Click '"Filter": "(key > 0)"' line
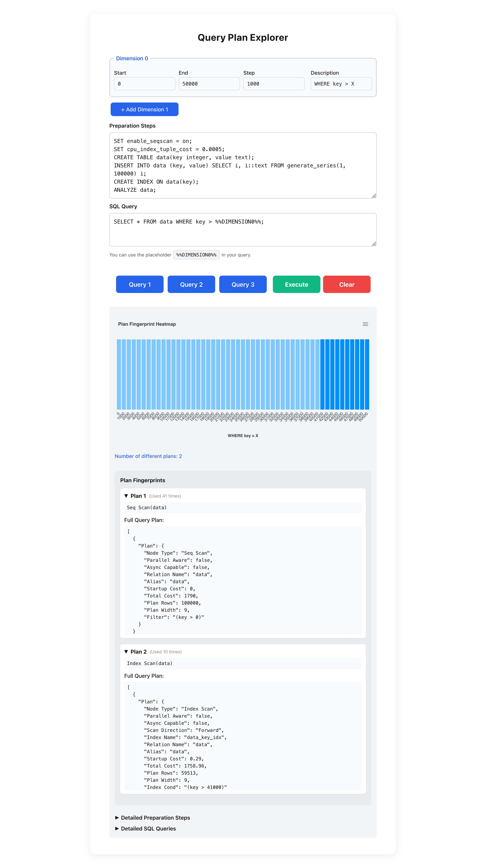The height and width of the screenshot is (868, 486). (x=174, y=617)
